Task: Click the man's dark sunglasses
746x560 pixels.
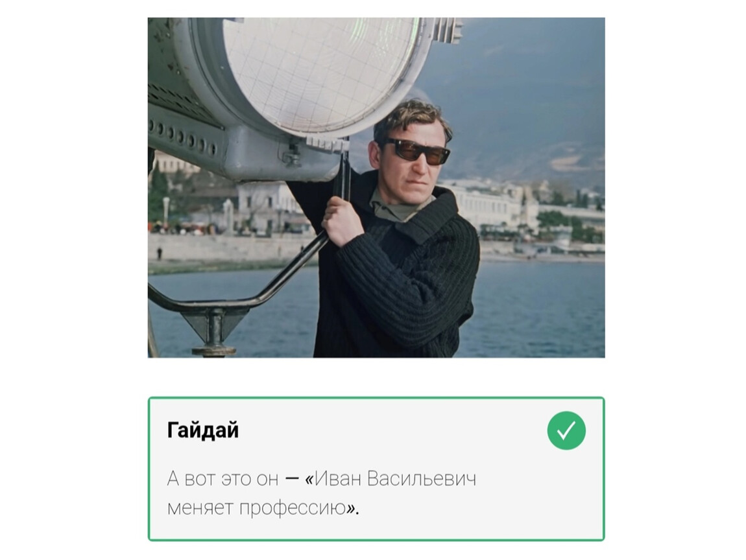Action: (x=416, y=151)
